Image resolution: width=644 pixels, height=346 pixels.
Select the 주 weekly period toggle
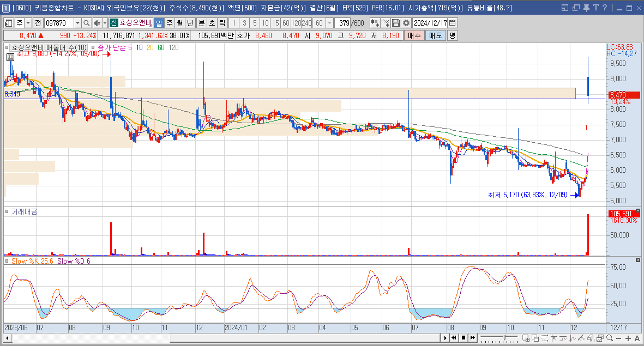(x=169, y=23)
